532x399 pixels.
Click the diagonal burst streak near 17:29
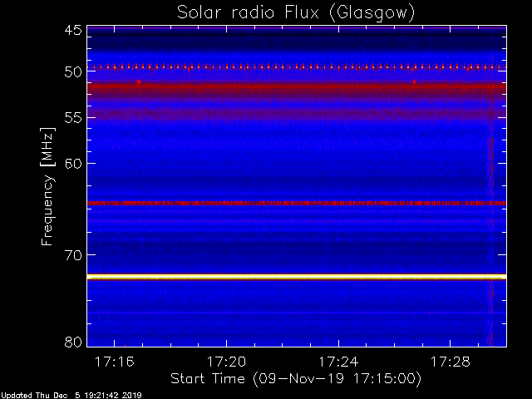coord(490,200)
